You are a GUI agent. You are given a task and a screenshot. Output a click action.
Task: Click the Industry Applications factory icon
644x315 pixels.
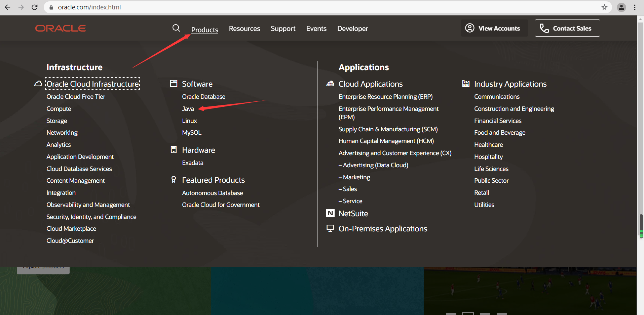pyautogui.click(x=466, y=83)
